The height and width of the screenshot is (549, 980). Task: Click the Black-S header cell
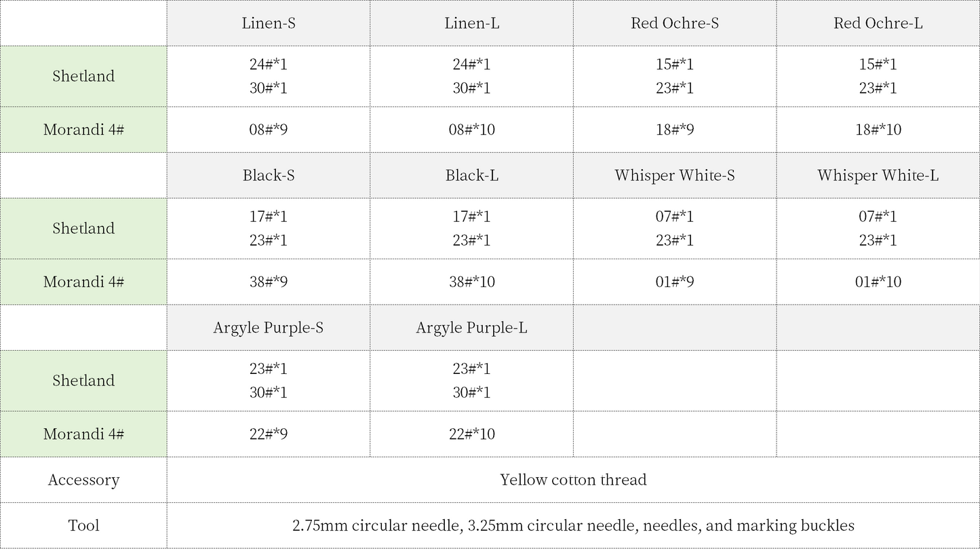click(269, 175)
